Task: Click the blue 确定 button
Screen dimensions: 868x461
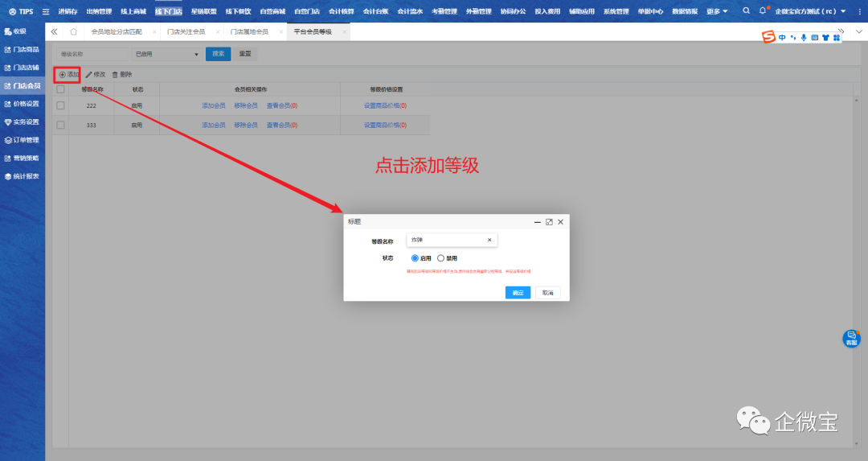Action: click(x=518, y=293)
